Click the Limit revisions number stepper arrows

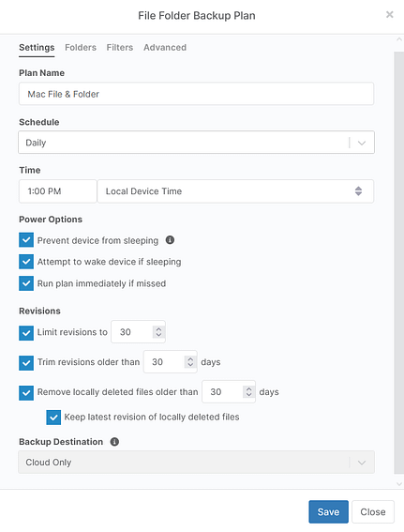[158, 332]
